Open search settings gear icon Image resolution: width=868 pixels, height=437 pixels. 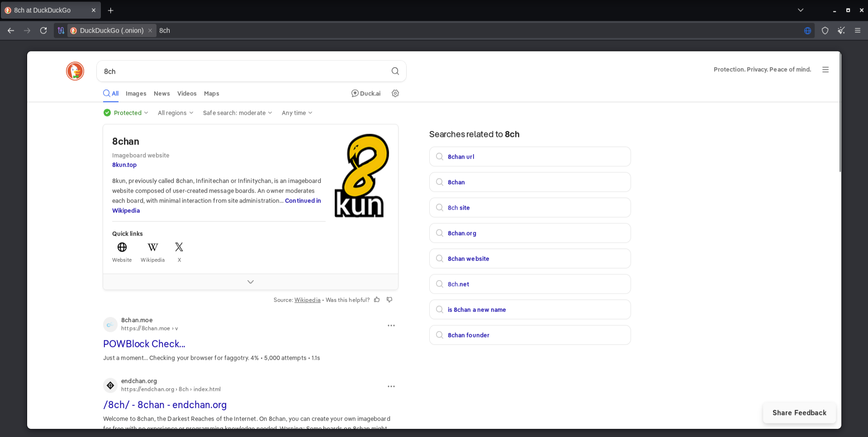tap(395, 94)
